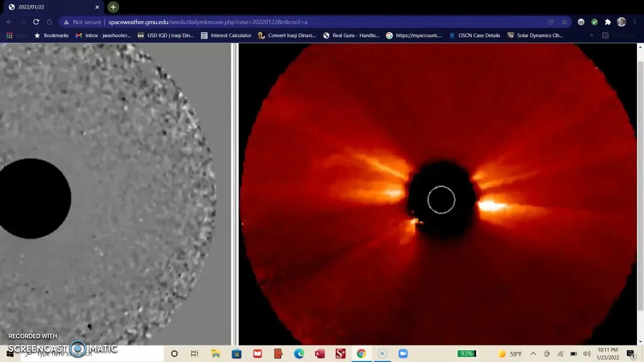Open the red book app on taskbar

(x=258, y=353)
